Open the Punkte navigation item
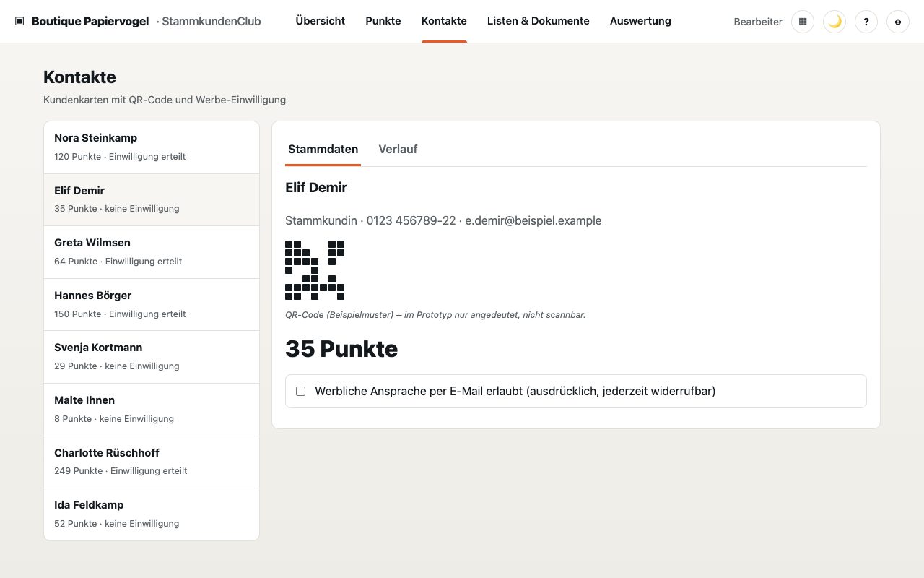The height and width of the screenshot is (578, 924). (383, 21)
